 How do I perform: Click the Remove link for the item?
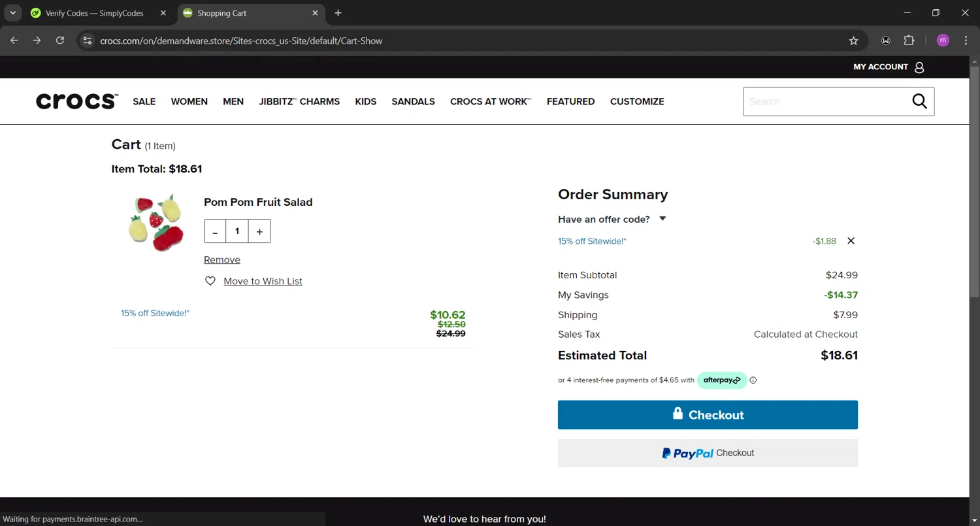point(222,260)
